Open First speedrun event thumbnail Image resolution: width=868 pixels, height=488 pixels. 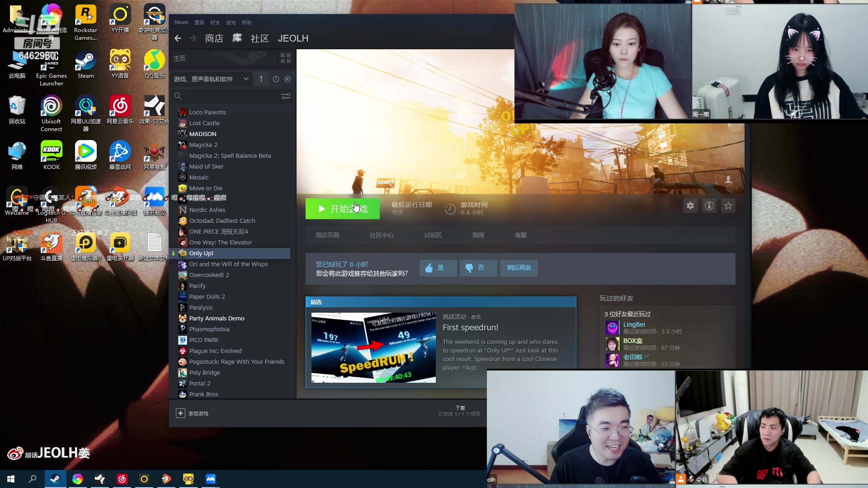(x=373, y=347)
